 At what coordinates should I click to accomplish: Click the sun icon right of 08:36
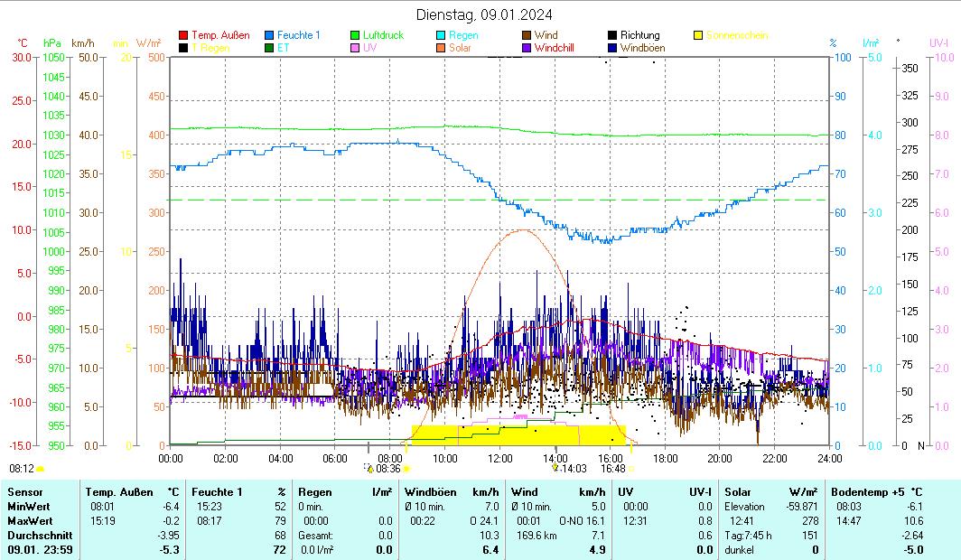[x=406, y=469]
